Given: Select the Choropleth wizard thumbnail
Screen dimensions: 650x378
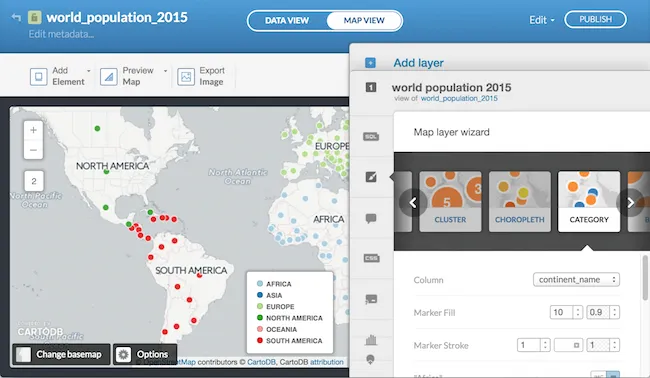Looking at the screenshot, I should (519, 201).
